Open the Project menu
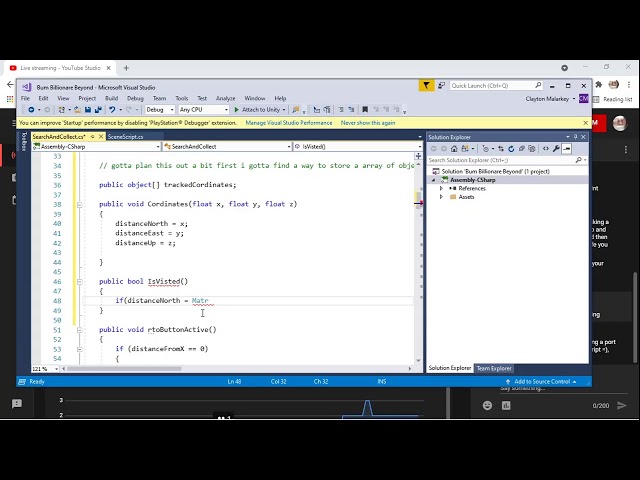The height and width of the screenshot is (480, 640). (x=87, y=98)
